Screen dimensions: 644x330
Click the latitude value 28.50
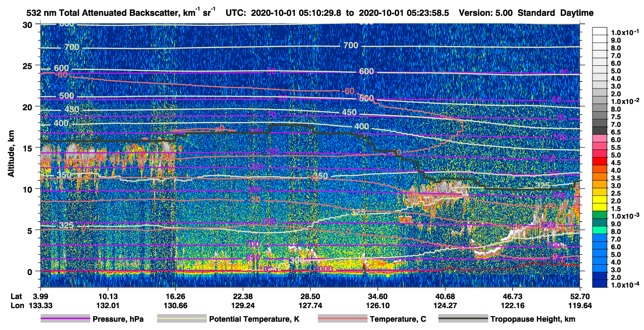(310, 296)
